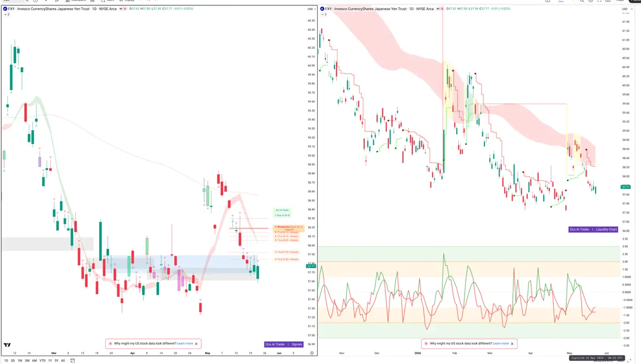
Task: Click the right chart's 57.77 price label
Action: [x=626, y=187]
